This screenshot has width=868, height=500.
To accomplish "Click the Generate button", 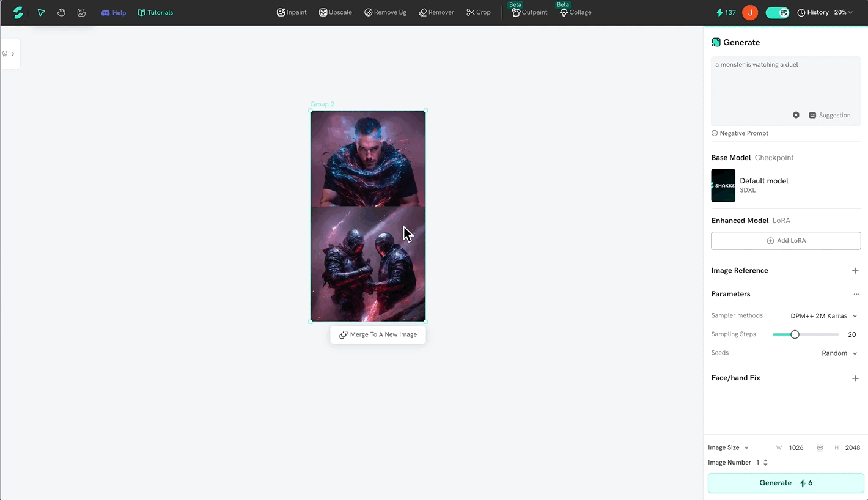I will coord(785,483).
